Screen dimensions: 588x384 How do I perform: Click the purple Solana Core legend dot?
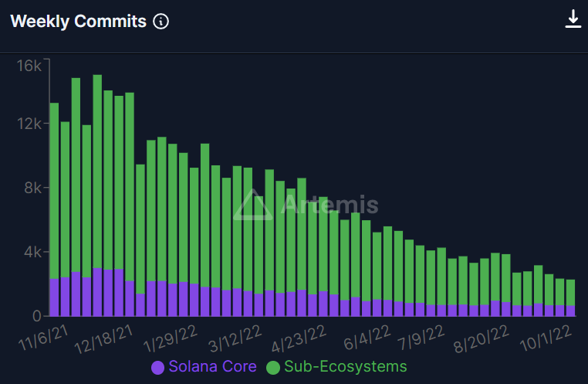coord(157,368)
